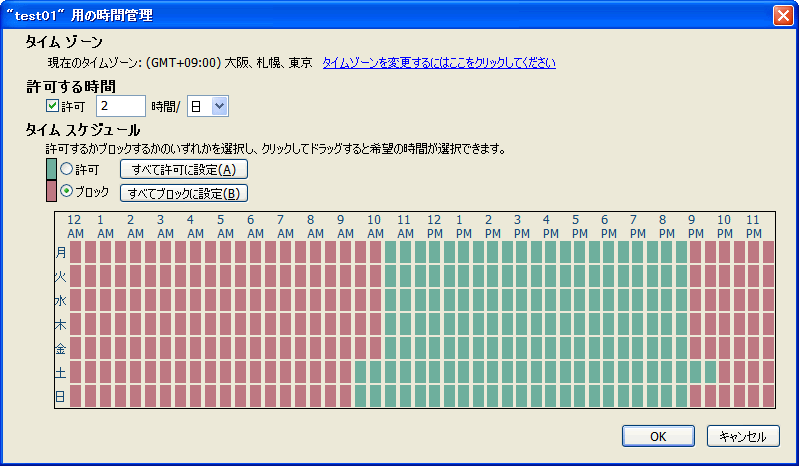Click the green allow color swatch
799x466 pixels.
pos(51,169)
